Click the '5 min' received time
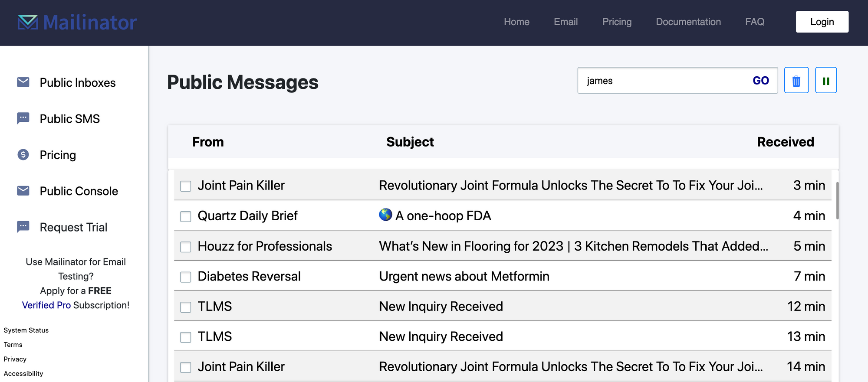The width and height of the screenshot is (868, 382). [809, 246]
